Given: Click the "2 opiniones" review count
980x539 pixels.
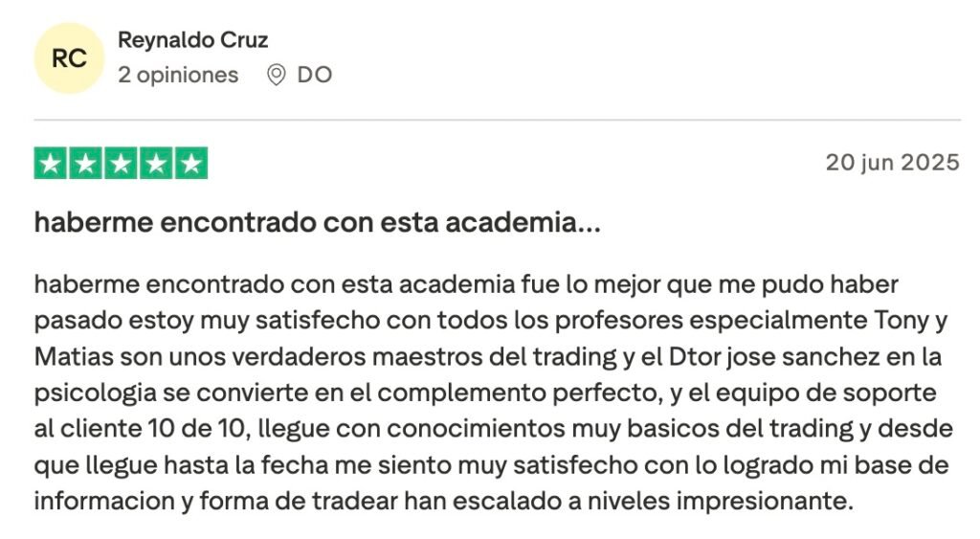Looking at the screenshot, I should (x=178, y=75).
